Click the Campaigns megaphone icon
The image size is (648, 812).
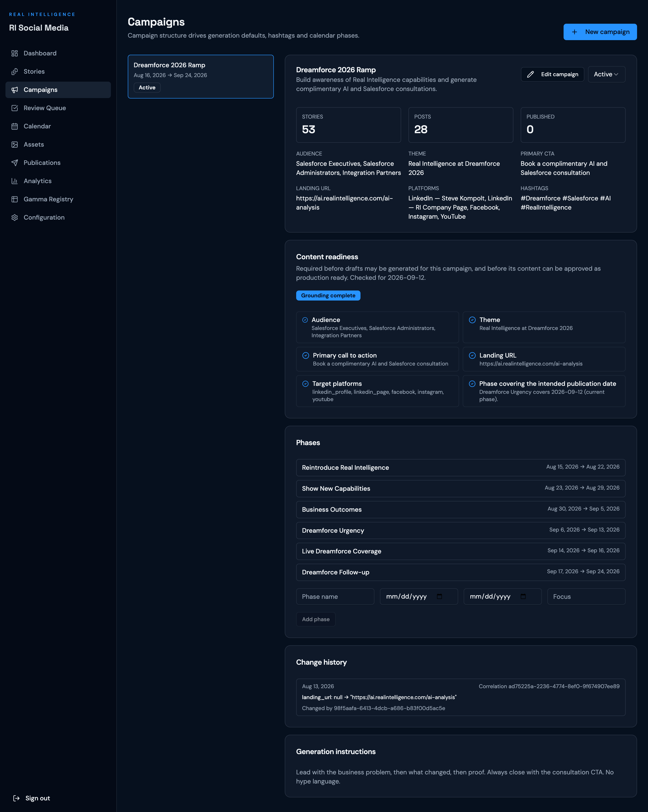click(15, 90)
